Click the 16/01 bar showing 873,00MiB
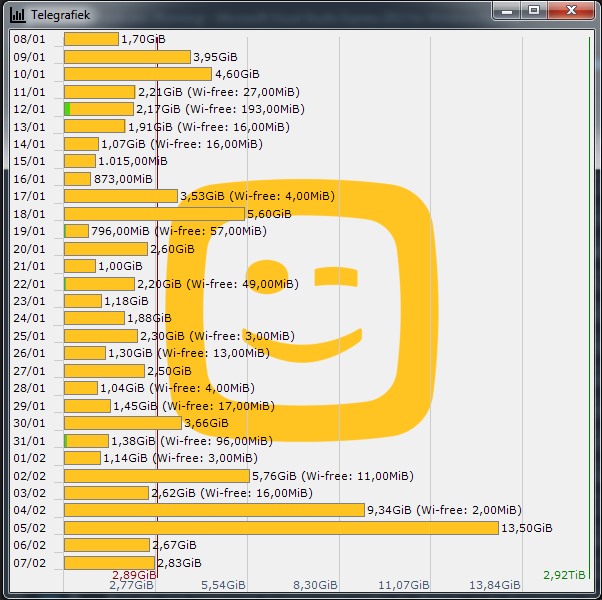The image size is (602, 600). [x=77, y=179]
